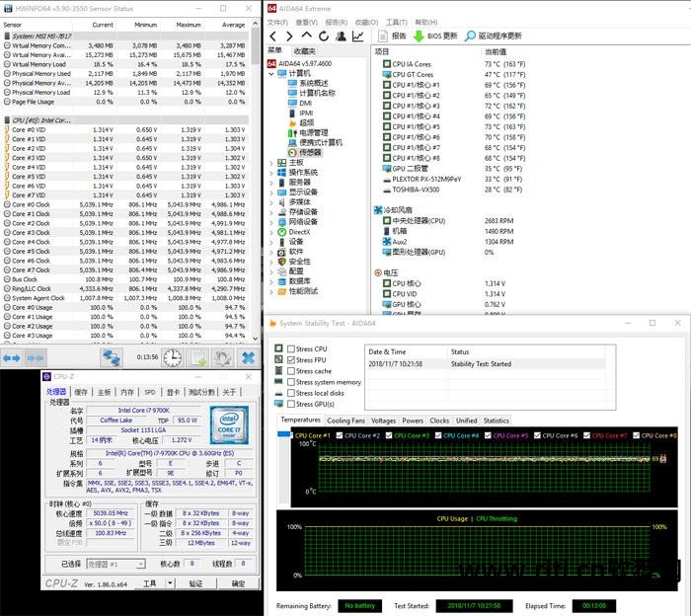The width and height of the screenshot is (691, 616).
Task: Open the CPU-Z 显卡 tab
Action: [x=173, y=392]
